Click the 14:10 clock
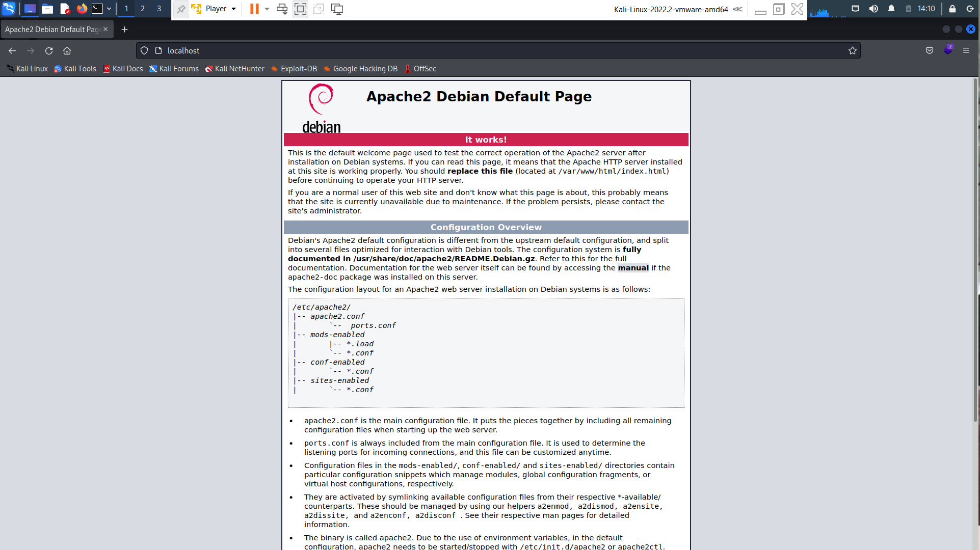The width and height of the screenshot is (980, 550). pos(926,9)
